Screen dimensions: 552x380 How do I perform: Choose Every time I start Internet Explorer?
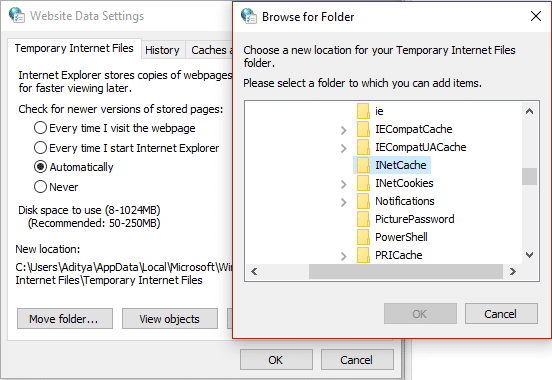(x=126, y=148)
